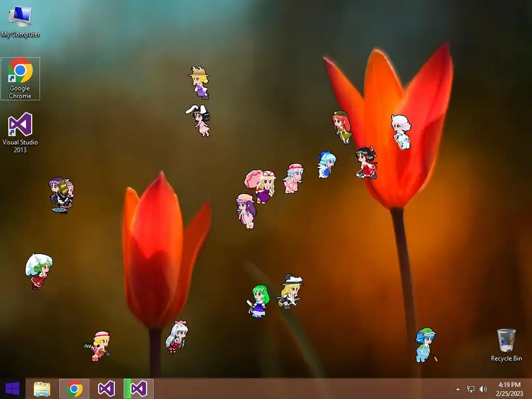Click the green-haired girl with white parasol
This screenshot has width=532, height=399.
click(39, 271)
